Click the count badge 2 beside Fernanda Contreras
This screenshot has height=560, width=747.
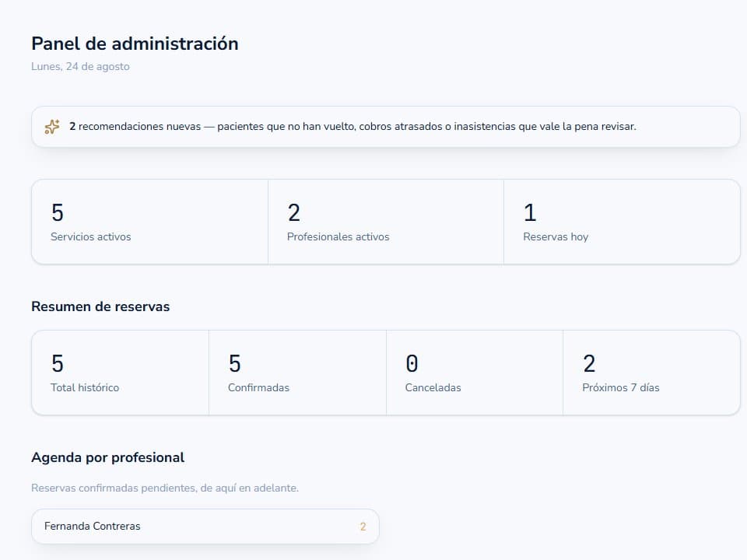[363, 527]
